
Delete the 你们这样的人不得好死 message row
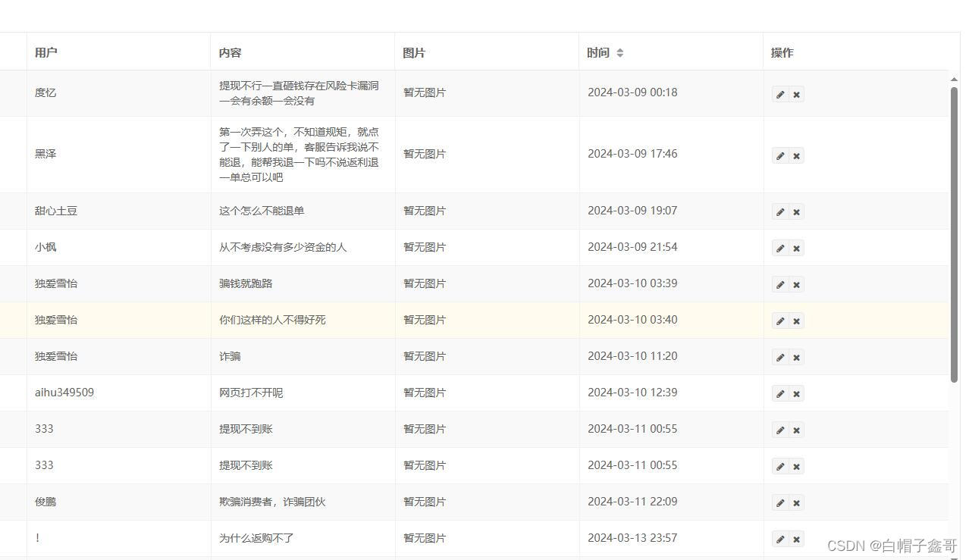(796, 321)
